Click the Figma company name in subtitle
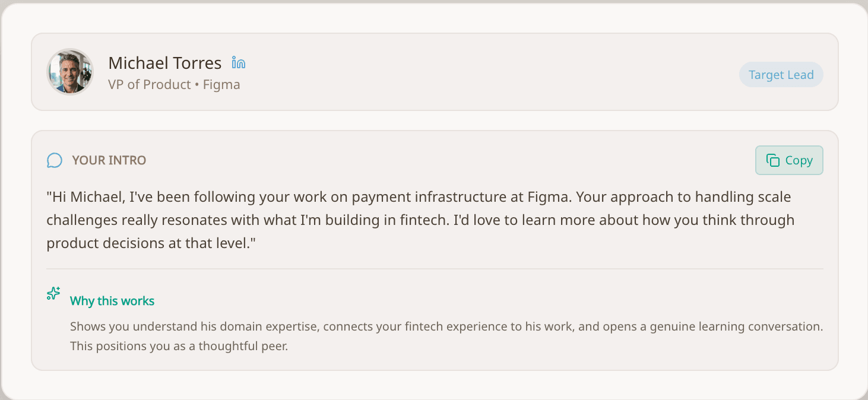The image size is (868, 400). click(221, 85)
